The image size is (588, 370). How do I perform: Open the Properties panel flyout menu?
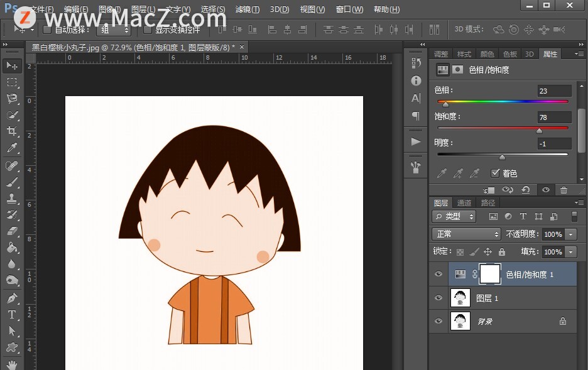pyautogui.click(x=579, y=53)
